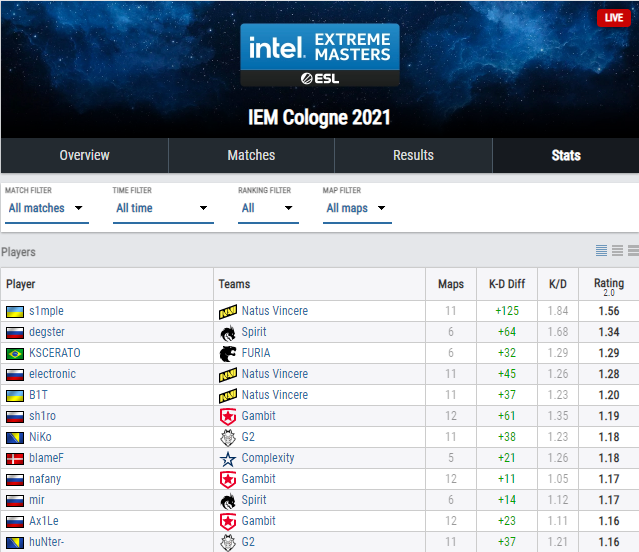Viewport: 639px width, 552px height.
Task: Open blameF's player profile link
Action: [x=46, y=458]
